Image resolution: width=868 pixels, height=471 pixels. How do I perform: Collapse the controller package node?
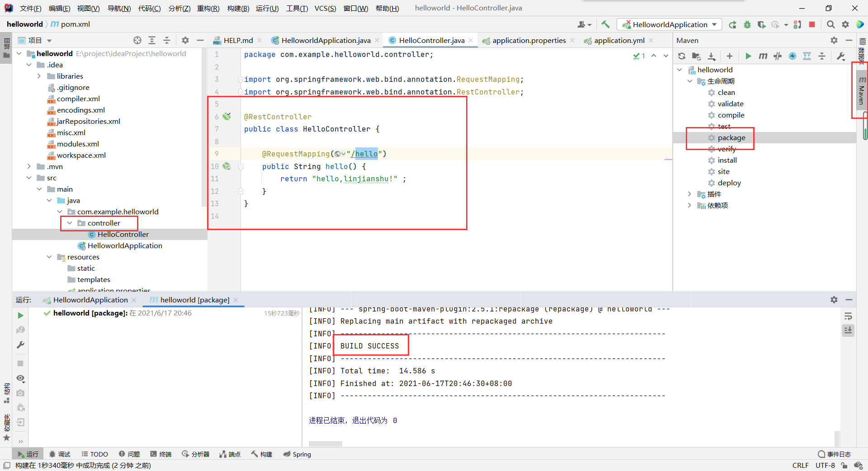70,223
